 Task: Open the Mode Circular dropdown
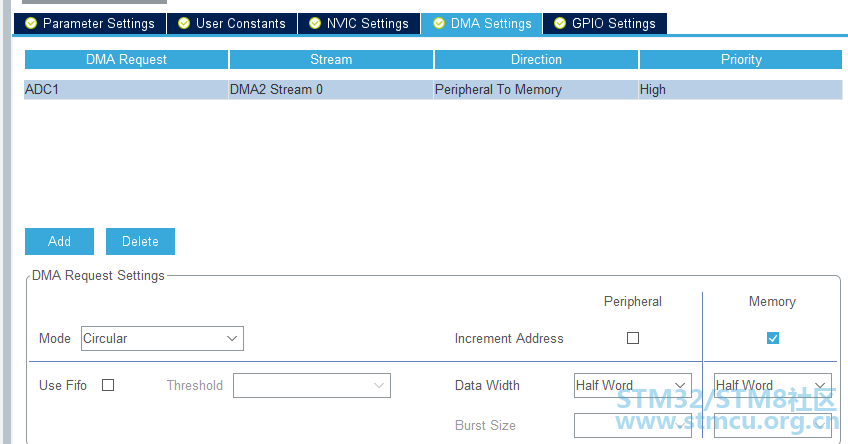coord(162,339)
